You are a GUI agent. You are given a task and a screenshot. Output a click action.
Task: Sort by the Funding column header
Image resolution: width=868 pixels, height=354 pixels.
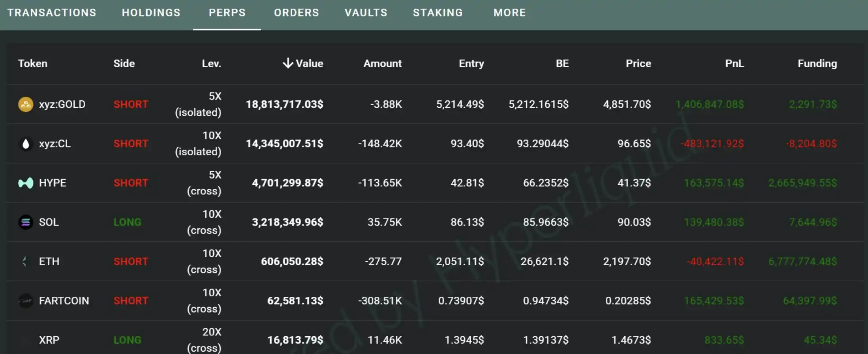click(x=817, y=63)
